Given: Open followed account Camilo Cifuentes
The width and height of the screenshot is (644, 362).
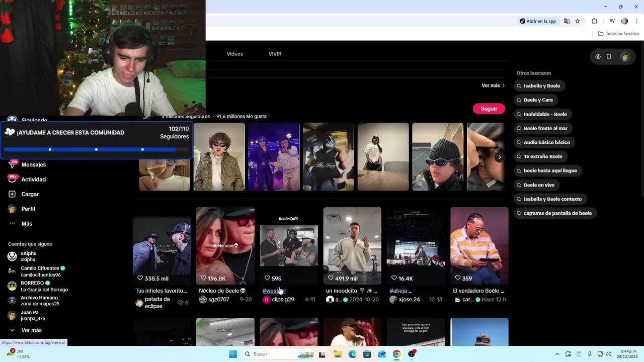Looking at the screenshot, I should pyautogui.click(x=37, y=271).
